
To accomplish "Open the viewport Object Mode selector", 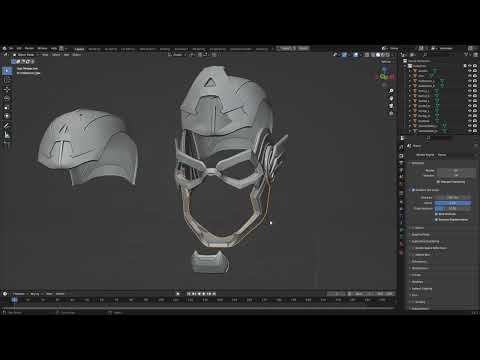I will pos(26,55).
